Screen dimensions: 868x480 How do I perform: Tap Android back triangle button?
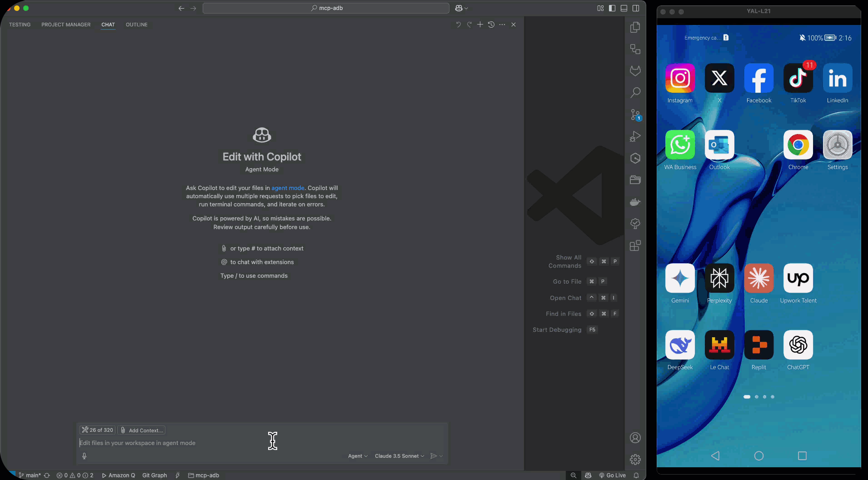coord(715,455)
